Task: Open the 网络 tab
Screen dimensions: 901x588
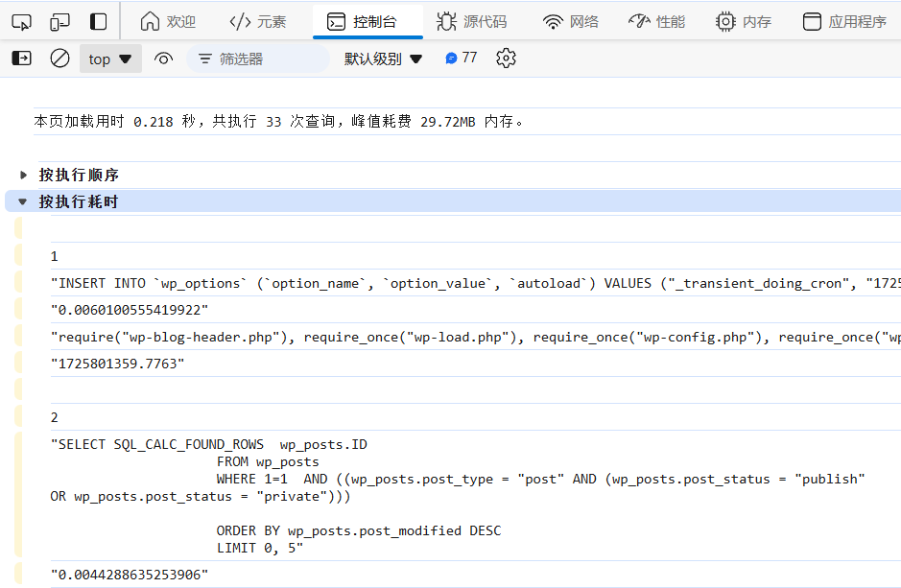Action: pyautogui.click(x=571, y=22)
